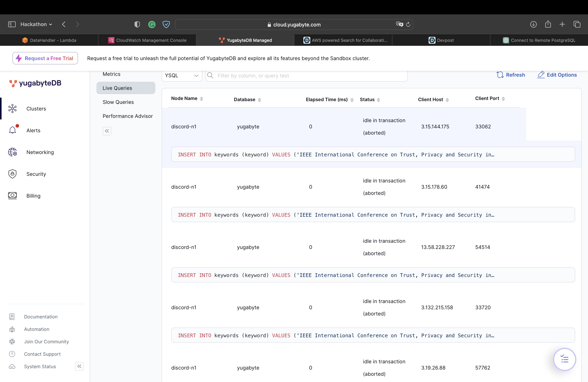Open Networking globe icon

[x=12, y=152]
